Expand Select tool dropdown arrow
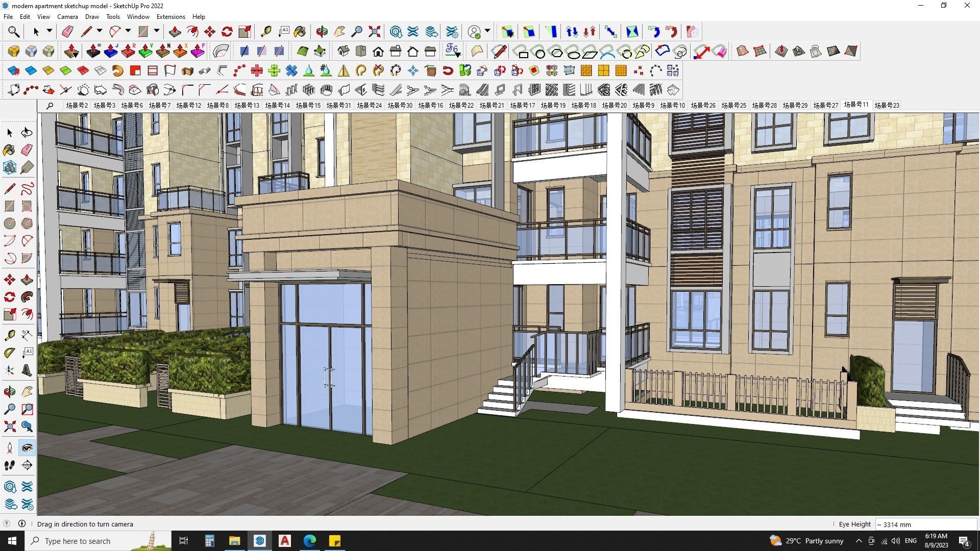The width and height of the screenshot is (980, 551). 50,32
